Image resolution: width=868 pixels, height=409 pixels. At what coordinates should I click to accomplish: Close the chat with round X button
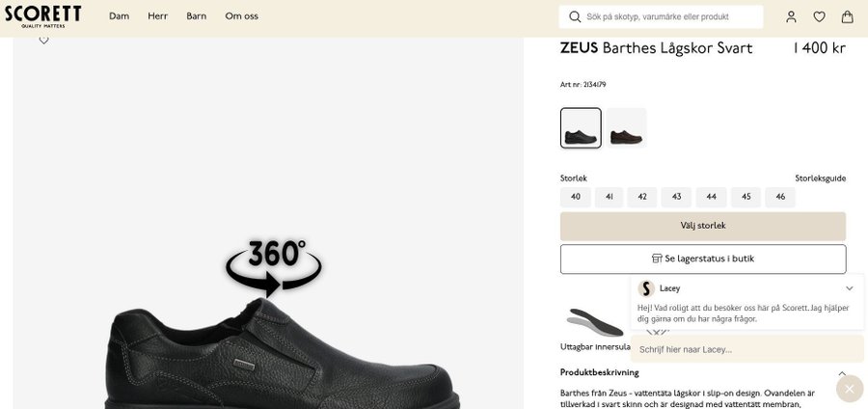click(x=849, y=389)
